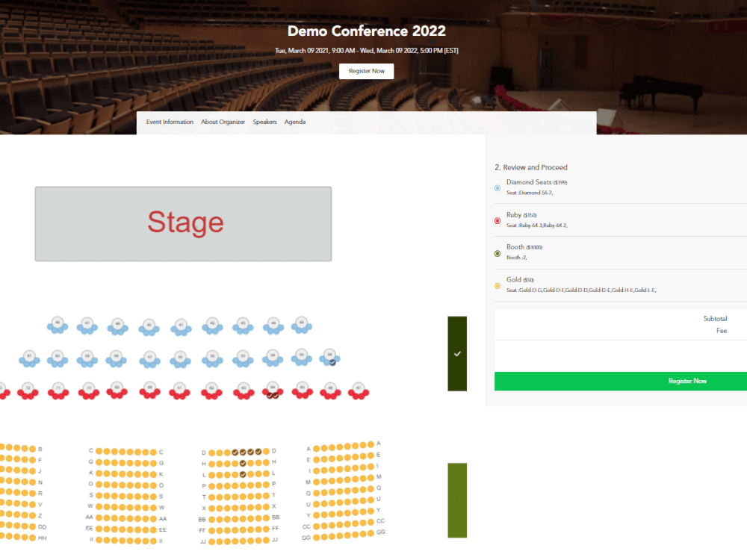Select Ruby table 70
The height and width of the screenshot is (560, 747).
(x=89, y=391)
